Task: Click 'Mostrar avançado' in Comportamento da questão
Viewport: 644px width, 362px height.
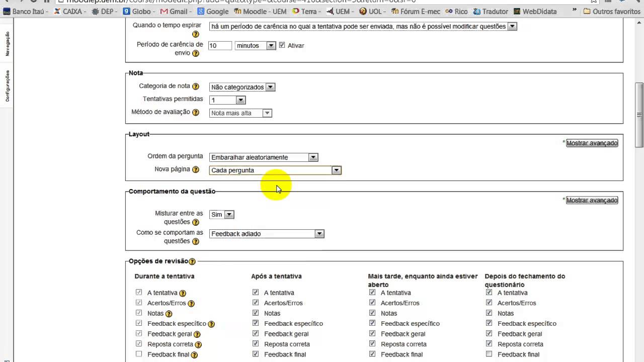Action: click(x=592, y=201)
